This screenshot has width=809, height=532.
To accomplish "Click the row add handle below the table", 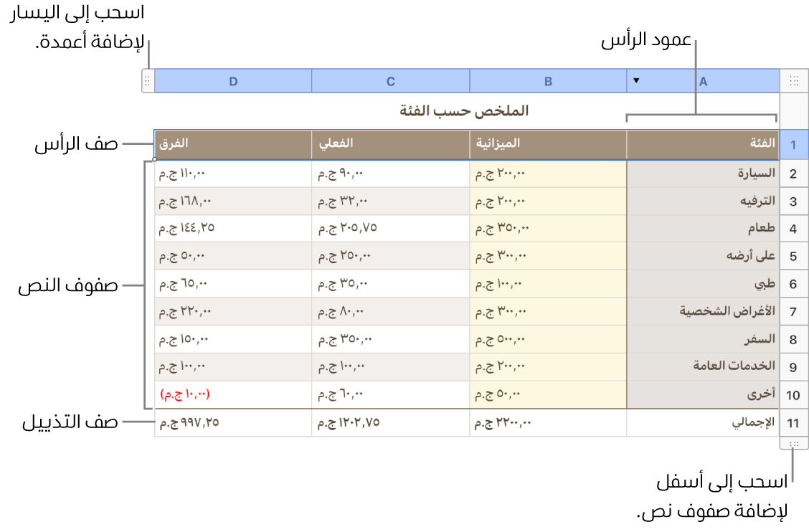I will click(795, 445).
